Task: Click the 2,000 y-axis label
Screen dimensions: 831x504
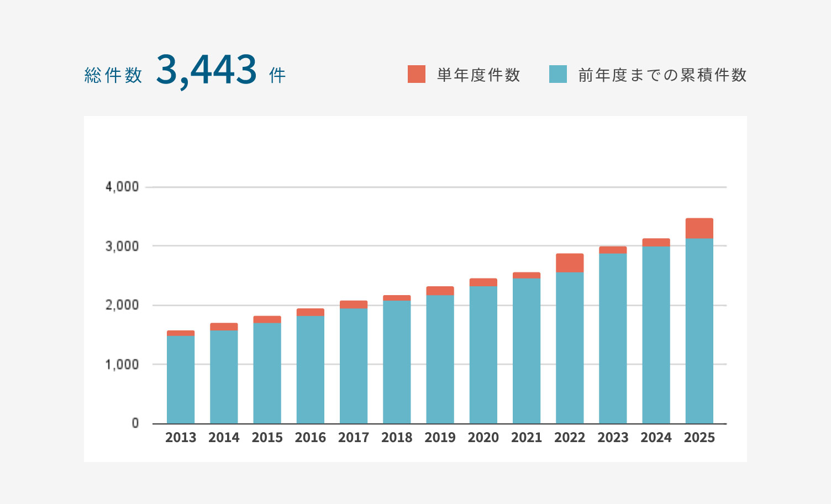Action: 122,305
